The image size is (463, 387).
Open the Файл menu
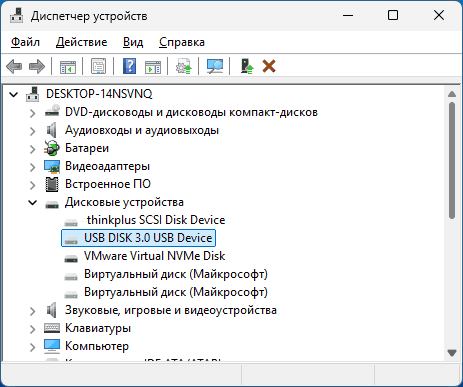(x=25, y=42)
